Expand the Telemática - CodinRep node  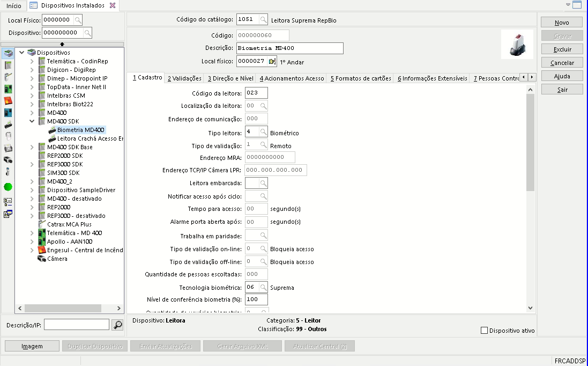[x=32, y=61]
